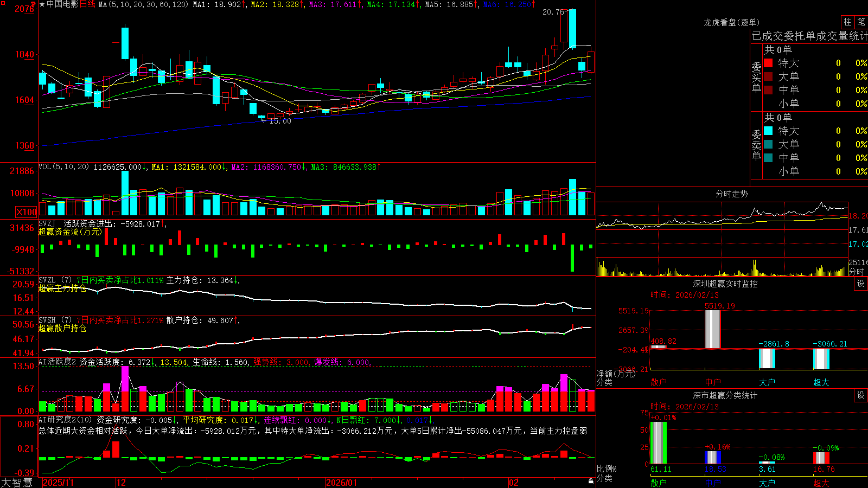The height and width of the screenshot is (488, 868).
Task: Click the 61.11 散户 percentage value
Action: pos(661,469)
